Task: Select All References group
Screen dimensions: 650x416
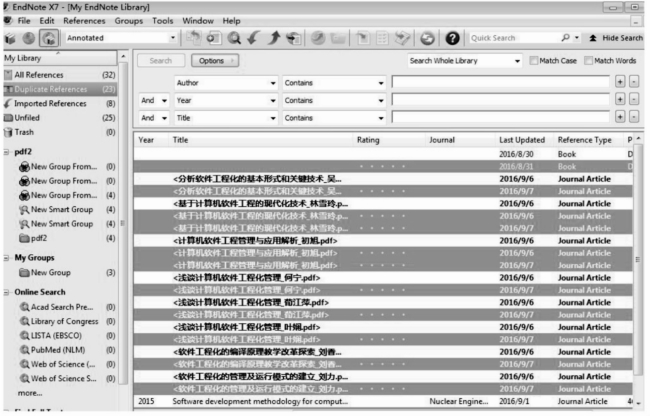Action: pos(60,75)
